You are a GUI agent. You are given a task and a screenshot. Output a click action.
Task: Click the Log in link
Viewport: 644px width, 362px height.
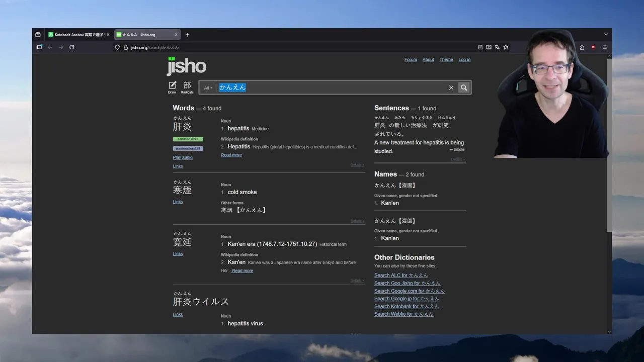(x=464, y=60)
